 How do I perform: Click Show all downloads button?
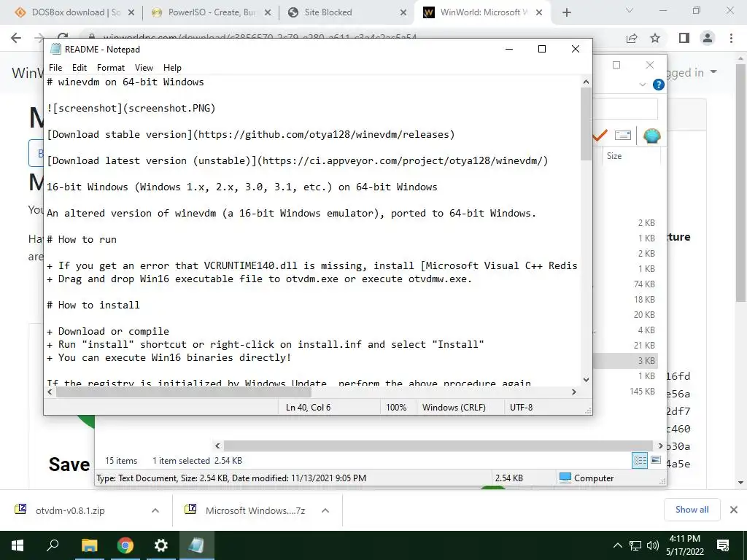692,510
